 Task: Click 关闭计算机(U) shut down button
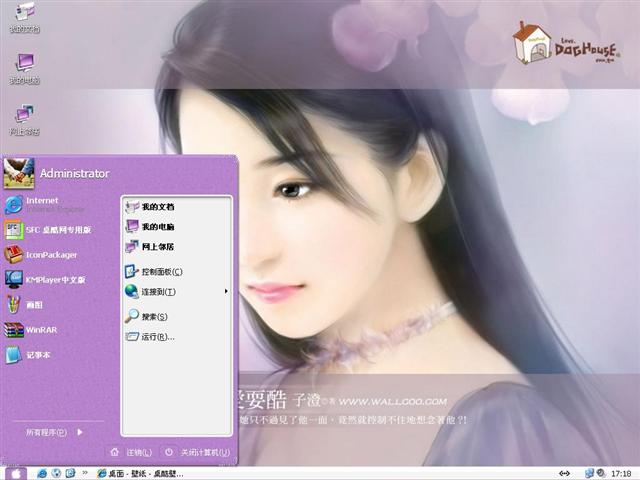(197, 452)
